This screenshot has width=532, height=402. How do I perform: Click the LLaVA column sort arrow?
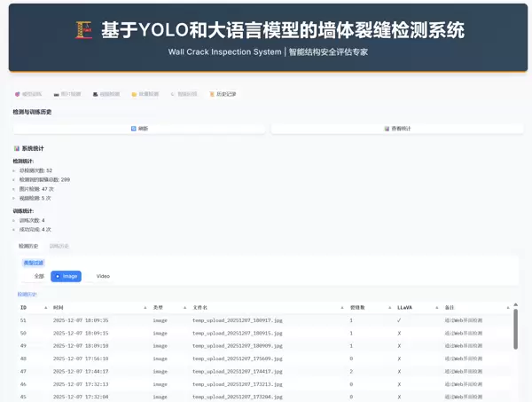pos(437,307)
